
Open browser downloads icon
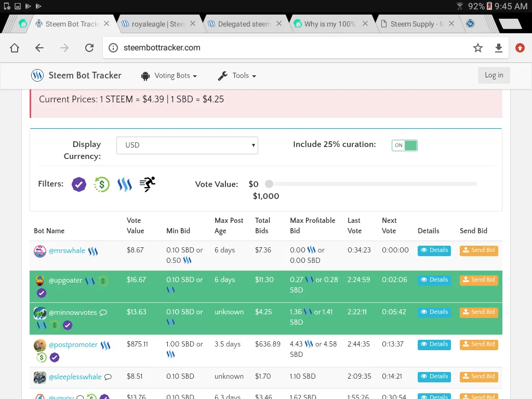click(x=498, y=48)
